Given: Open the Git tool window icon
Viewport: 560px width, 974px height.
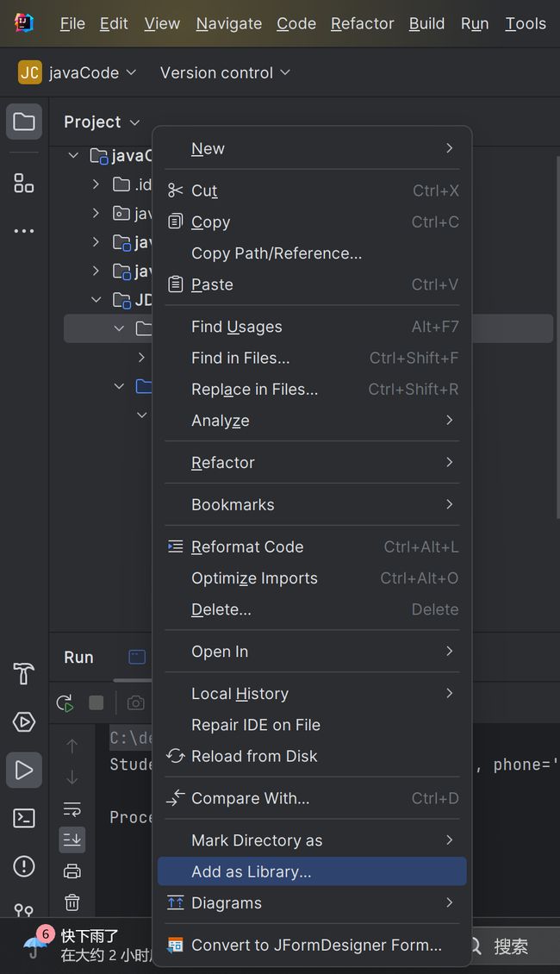Looking at the screenshot, I should (x=24, y=910).
